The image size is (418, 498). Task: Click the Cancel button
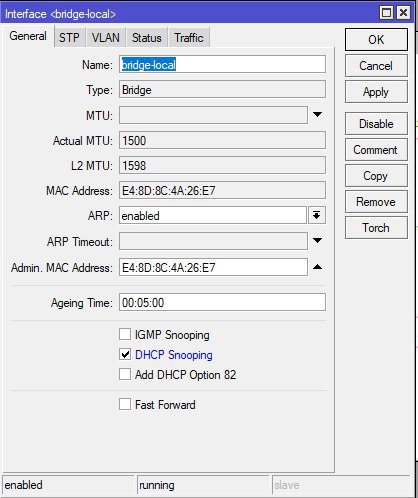pos(376,66)
